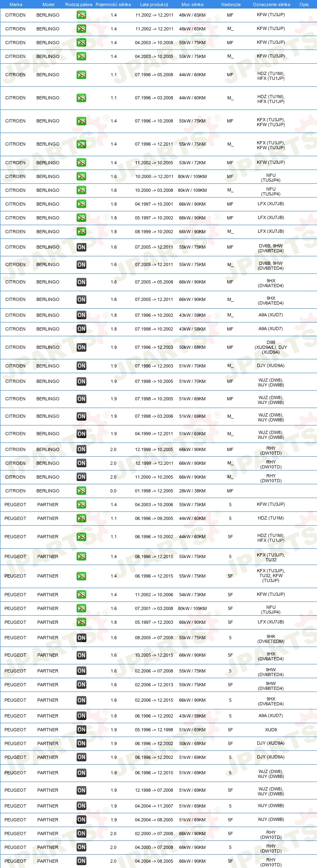Click petrol icon in Partner 04.2003 -> 10.2006 row

tap(81, 505)
